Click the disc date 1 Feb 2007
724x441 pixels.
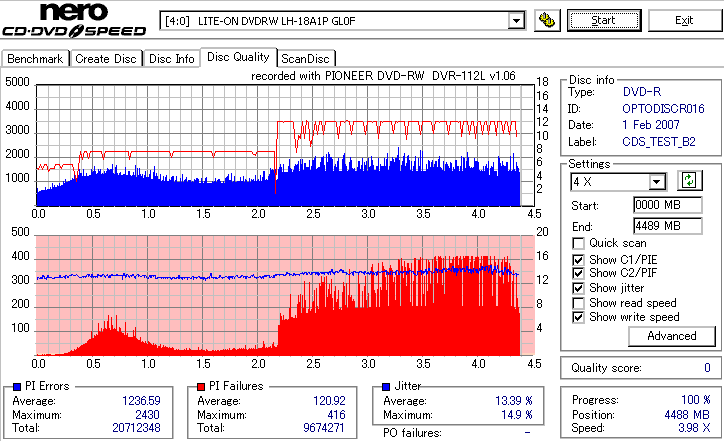coord(651,125)
